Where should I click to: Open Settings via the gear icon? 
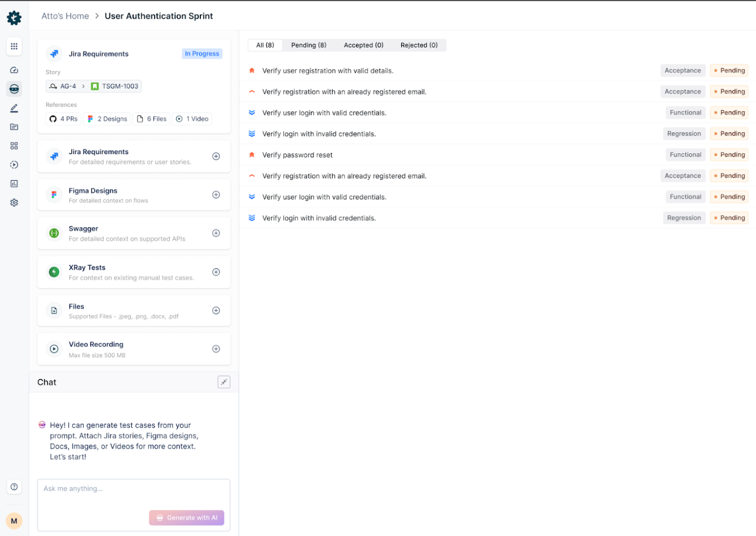click(x=14, y=202)
